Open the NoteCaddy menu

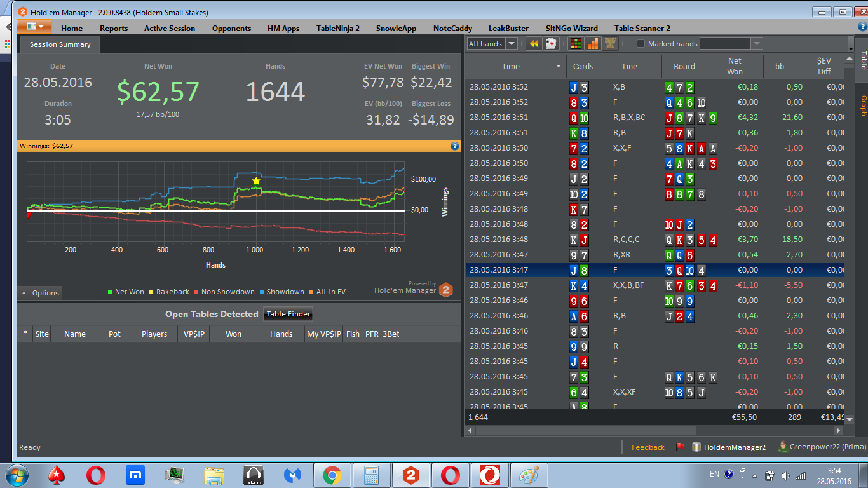tap(453, 28)
